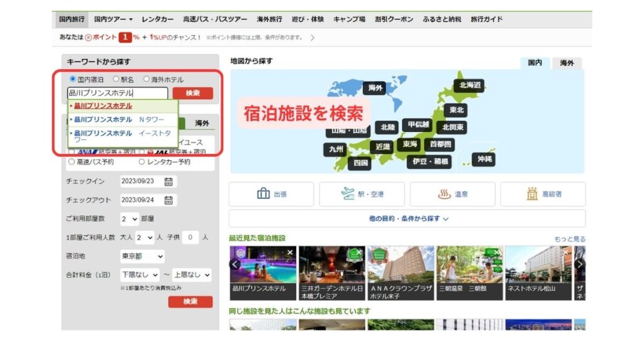Select 北関東 region on map
The width and height of the screenshot is (644, 338).
tap(453, 127)
